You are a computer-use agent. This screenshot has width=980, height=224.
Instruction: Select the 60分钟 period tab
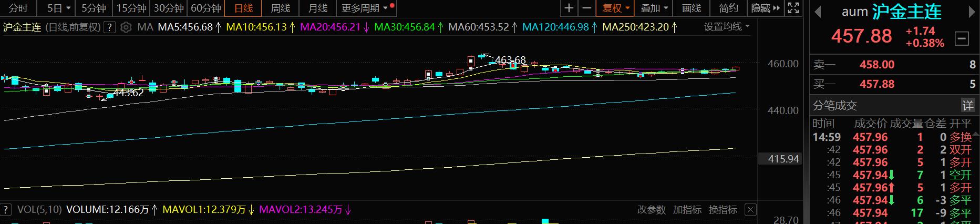coord(206,8)
